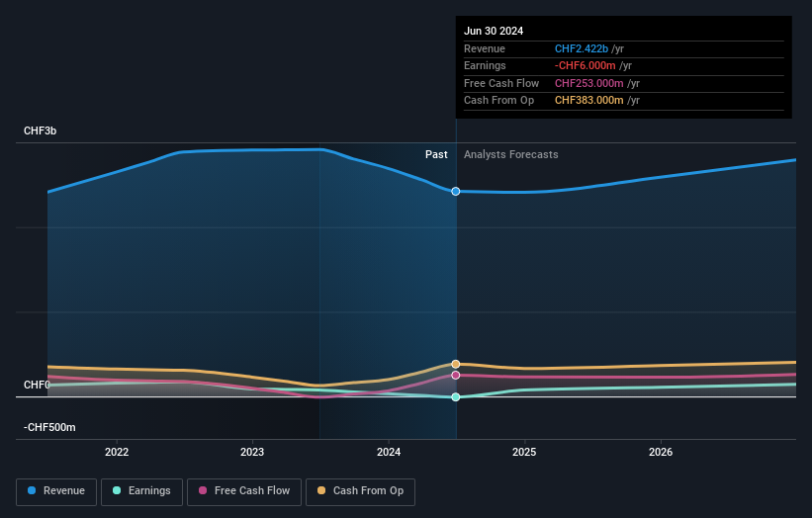Click the 2023 x-axis label
812x518 pixels.
252,453
